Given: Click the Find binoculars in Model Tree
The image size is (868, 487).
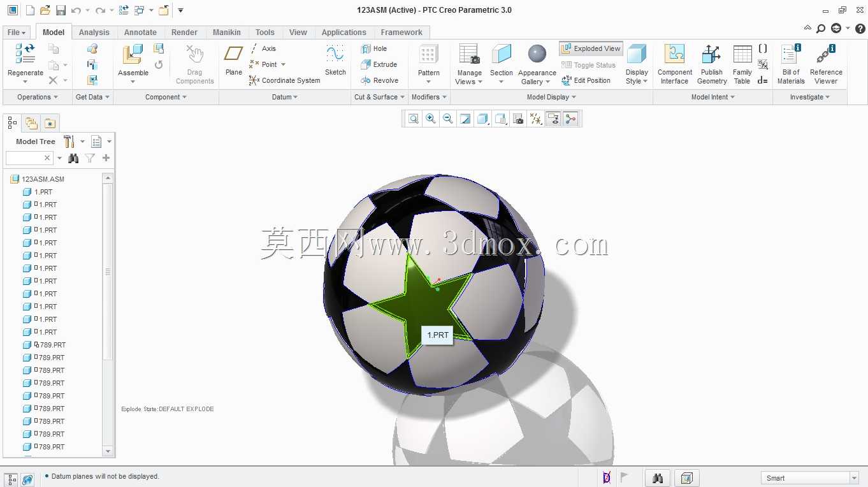Looking at the screenshot, I should click(x=74, y=158).
